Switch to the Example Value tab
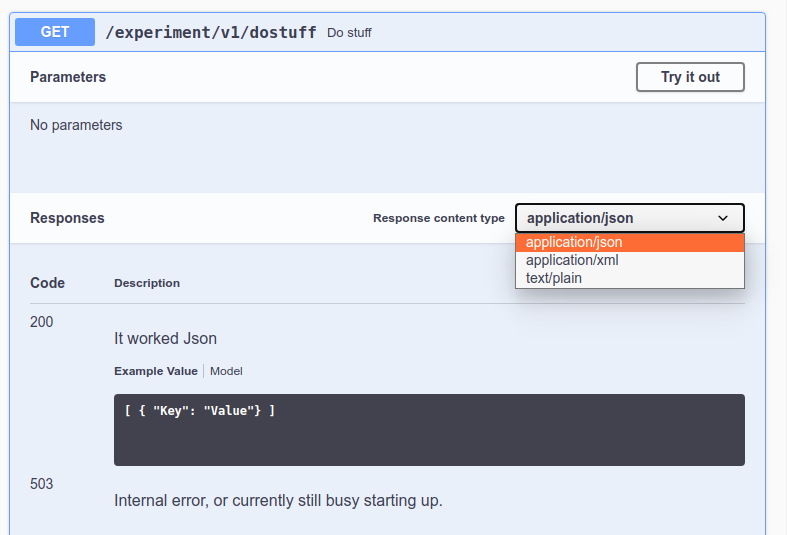 coord(156,371)
